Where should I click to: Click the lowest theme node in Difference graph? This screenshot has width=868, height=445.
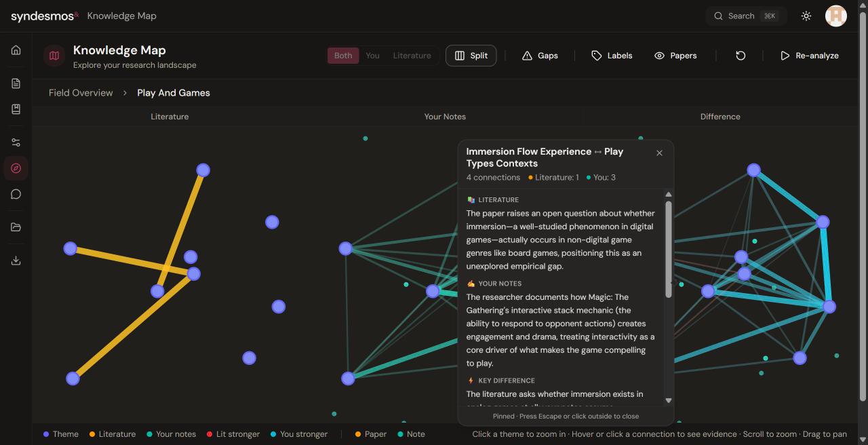pos(800,357)
